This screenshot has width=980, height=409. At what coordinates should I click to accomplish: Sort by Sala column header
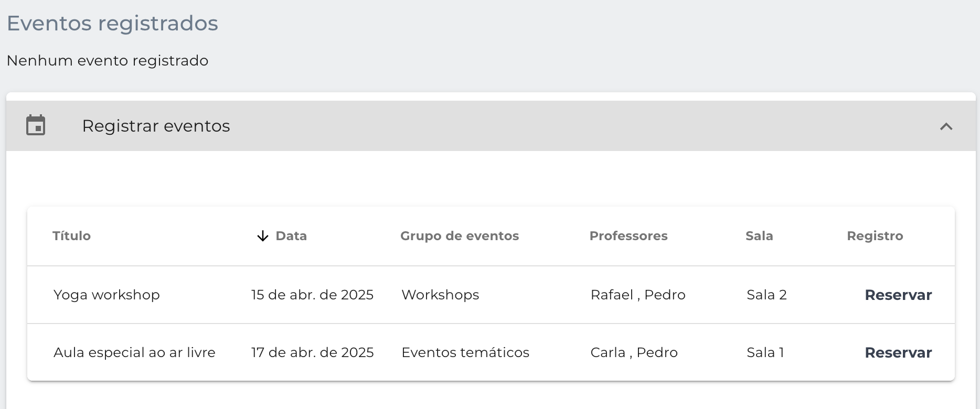759,236
